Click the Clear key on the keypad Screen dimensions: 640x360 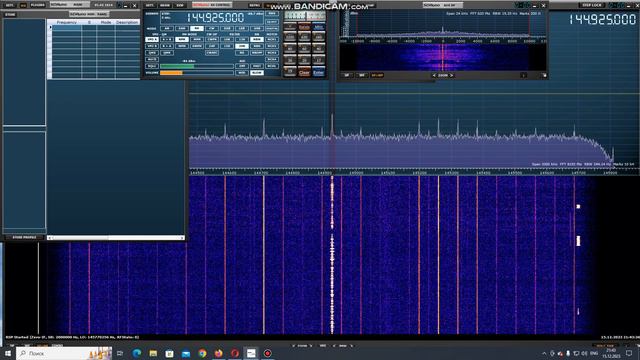304,72
